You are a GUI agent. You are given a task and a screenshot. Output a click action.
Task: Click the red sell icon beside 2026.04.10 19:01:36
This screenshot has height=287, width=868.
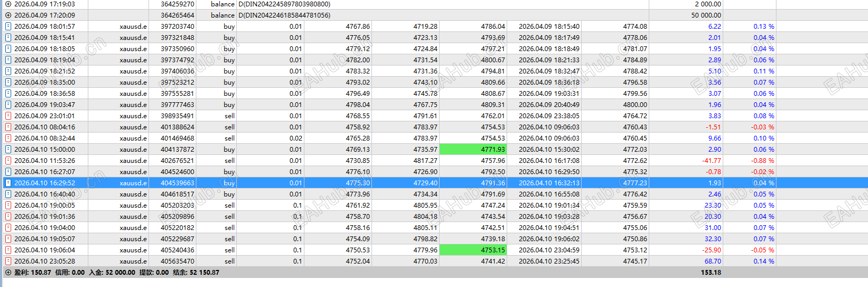point(8,216)
